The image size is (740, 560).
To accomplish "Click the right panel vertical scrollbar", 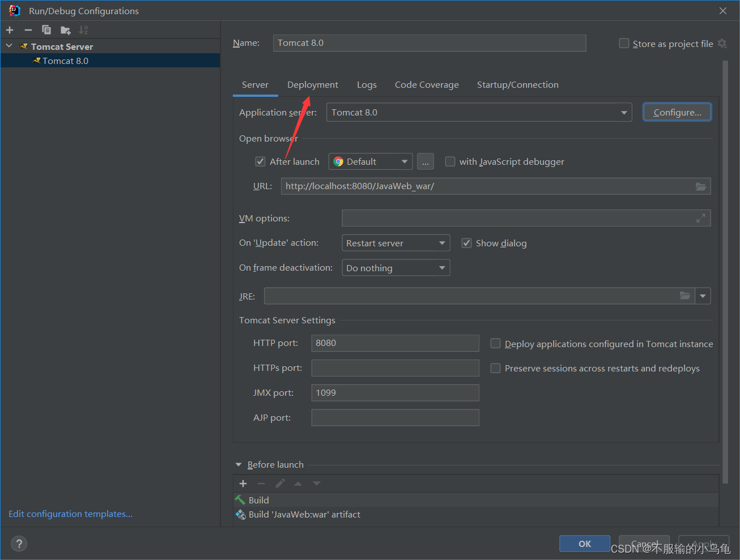I will pyautogui.click(x=725, y=272).
